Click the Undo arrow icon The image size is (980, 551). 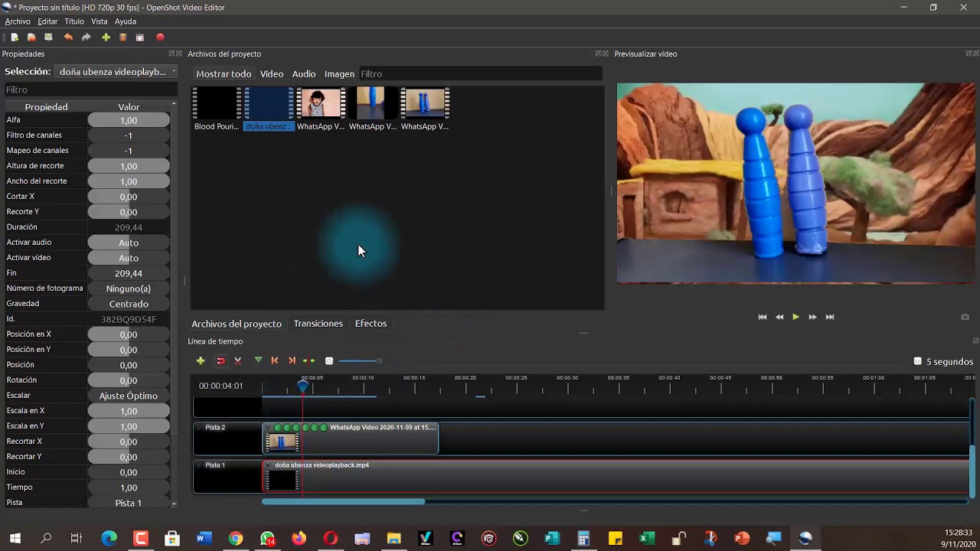68,37
